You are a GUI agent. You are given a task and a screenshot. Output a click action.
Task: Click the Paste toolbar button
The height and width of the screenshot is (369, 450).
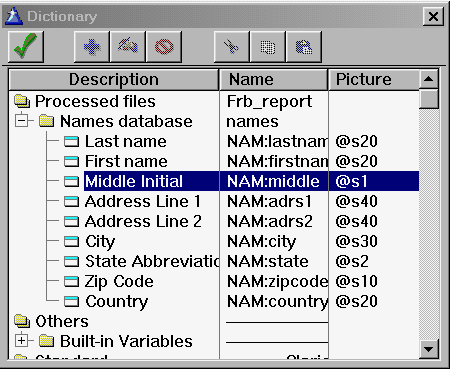pos(304,47)
